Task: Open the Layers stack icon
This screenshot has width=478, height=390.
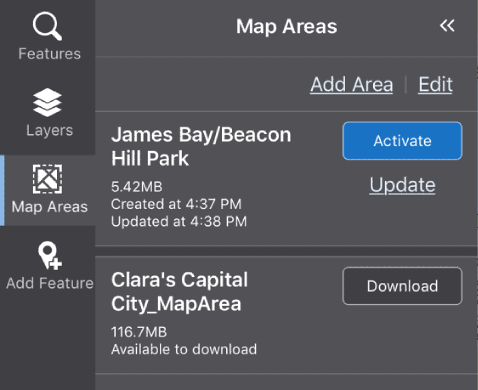Action: pos(47,102)
